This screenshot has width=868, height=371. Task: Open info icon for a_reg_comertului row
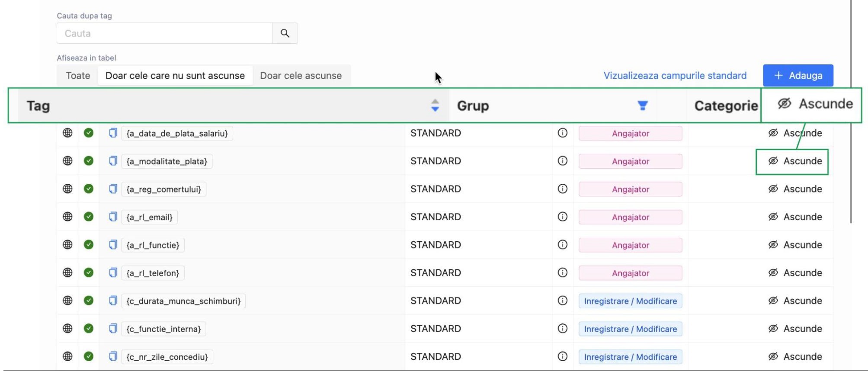562,189
